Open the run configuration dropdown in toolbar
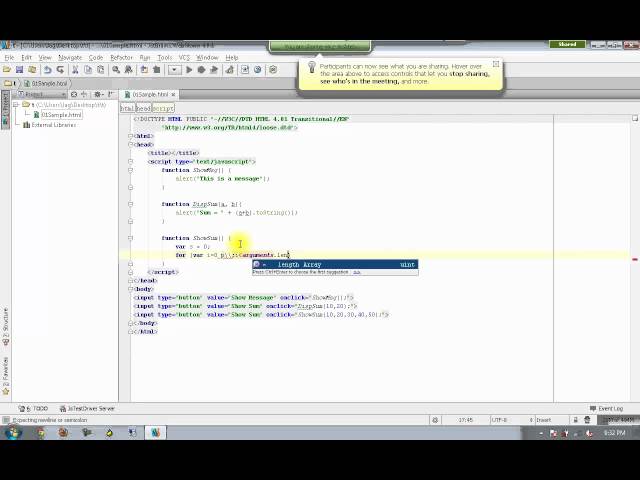The width and height of the screenshot is (640, 480). (174, 70)
